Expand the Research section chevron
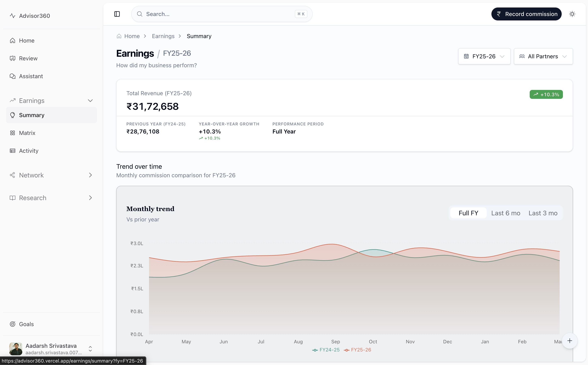 point(91,198)
